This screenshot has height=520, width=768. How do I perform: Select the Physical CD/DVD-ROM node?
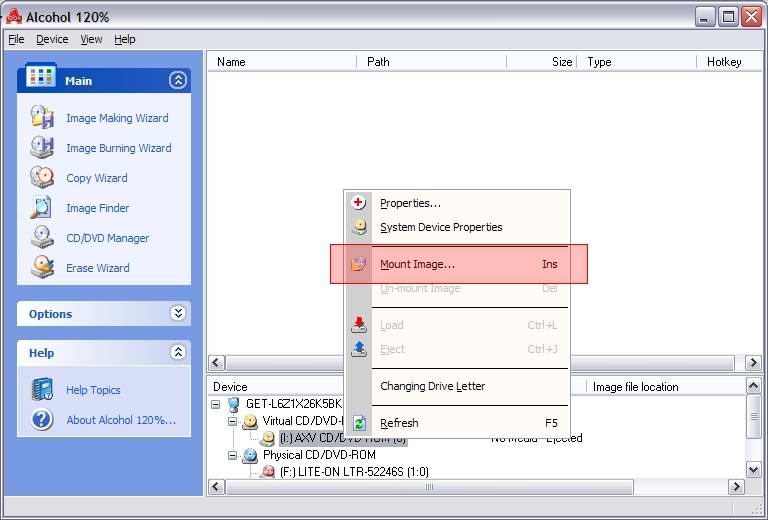pos(319,455)
